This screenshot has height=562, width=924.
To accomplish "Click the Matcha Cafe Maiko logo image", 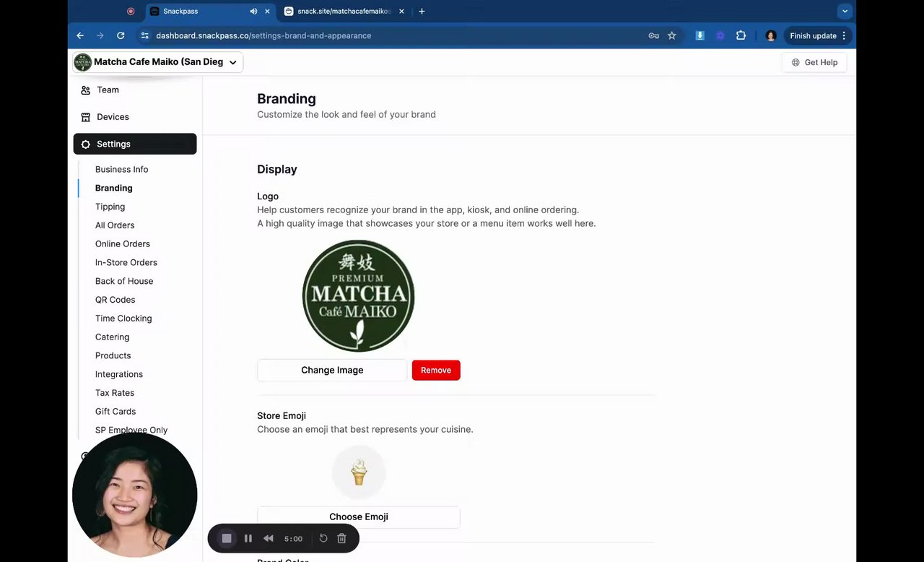I will click(358, 296).
